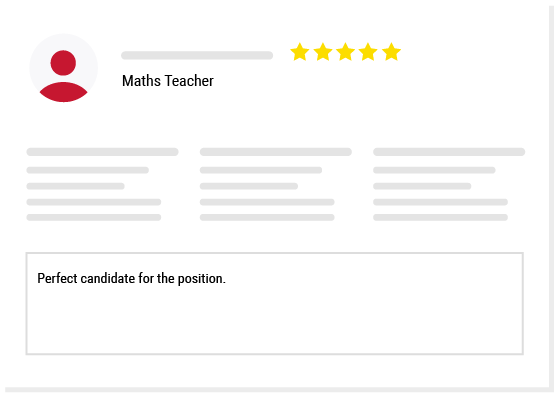Click the last placeholder line in middle column

(x=267, y=217)
